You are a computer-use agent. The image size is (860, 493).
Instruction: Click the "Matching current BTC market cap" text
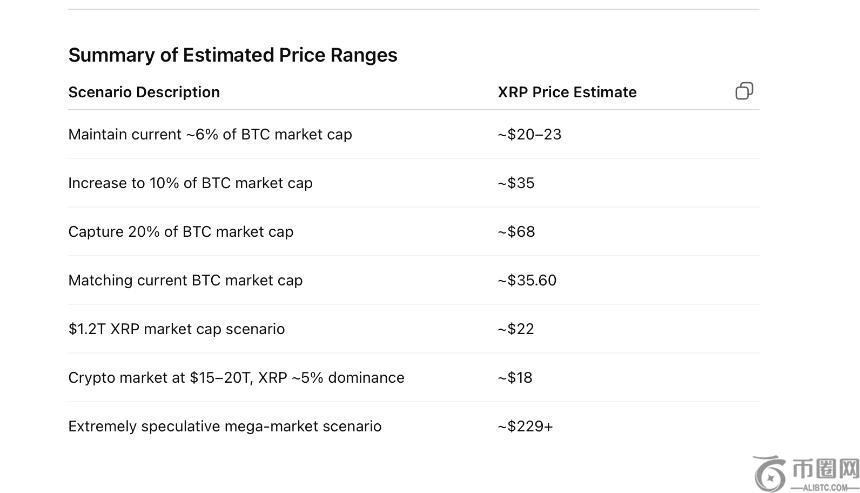click(x=185, y=280)
